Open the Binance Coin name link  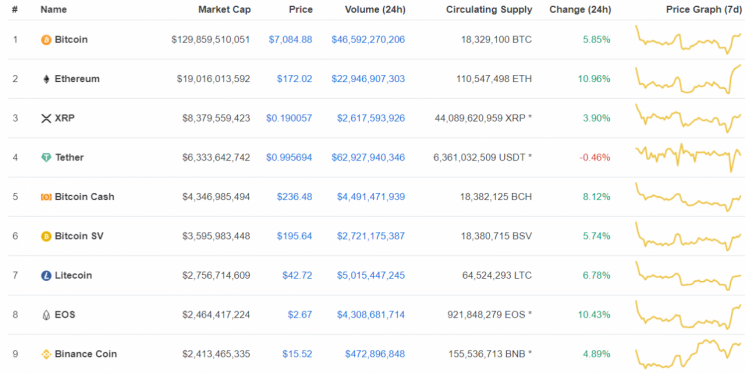(86, 354)
